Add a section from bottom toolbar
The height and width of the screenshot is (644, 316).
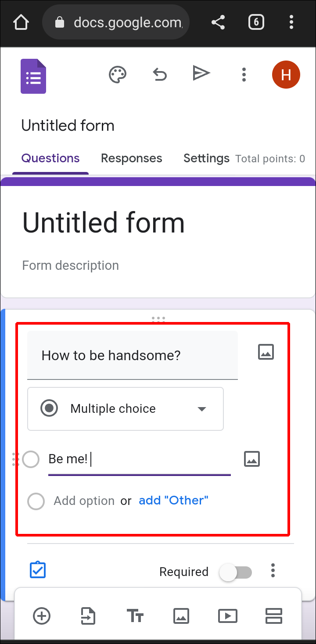click(274, 616)
